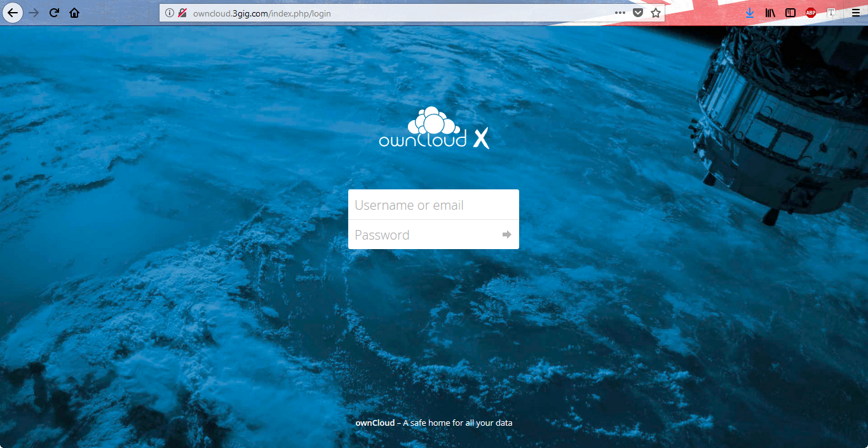Bookmark this page with the star
868x448 pixels.
[x=656, y=13]
